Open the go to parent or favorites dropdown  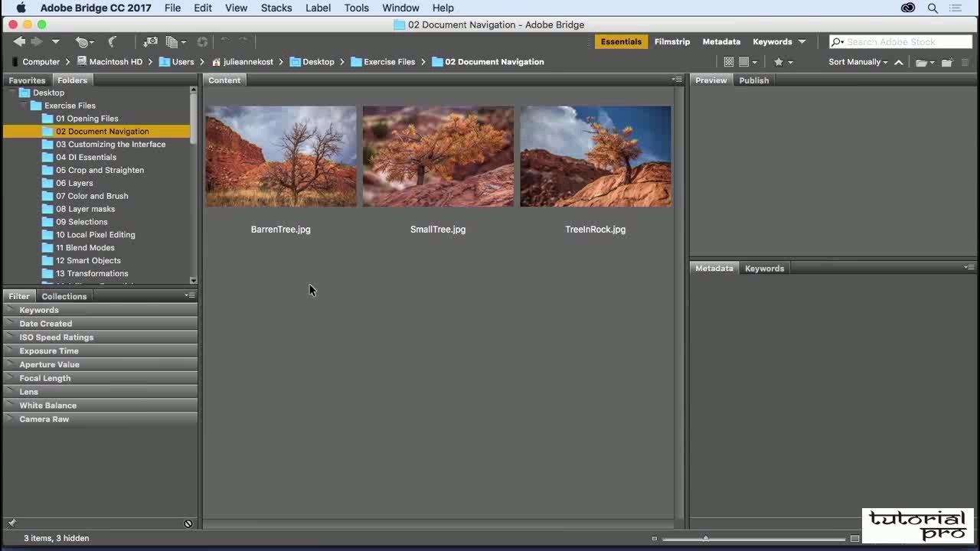pos(55,42)
